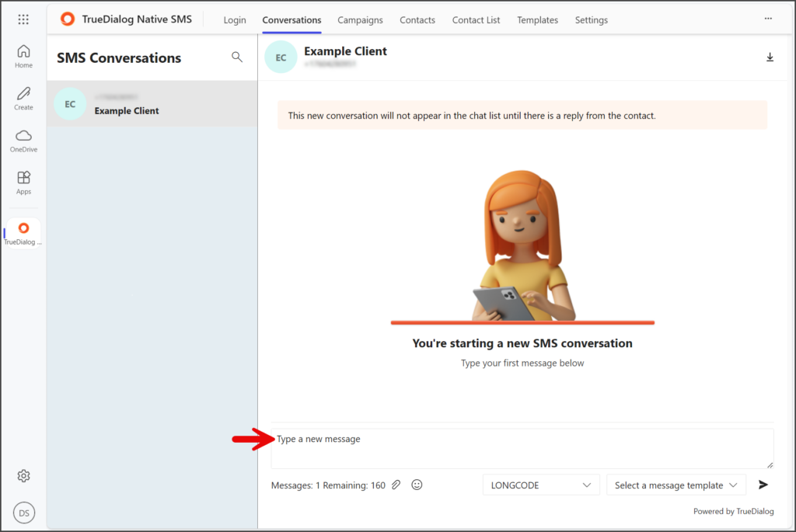Open Create in the left rail
This screenshot has width=796, height=532.
click(23, 99)
